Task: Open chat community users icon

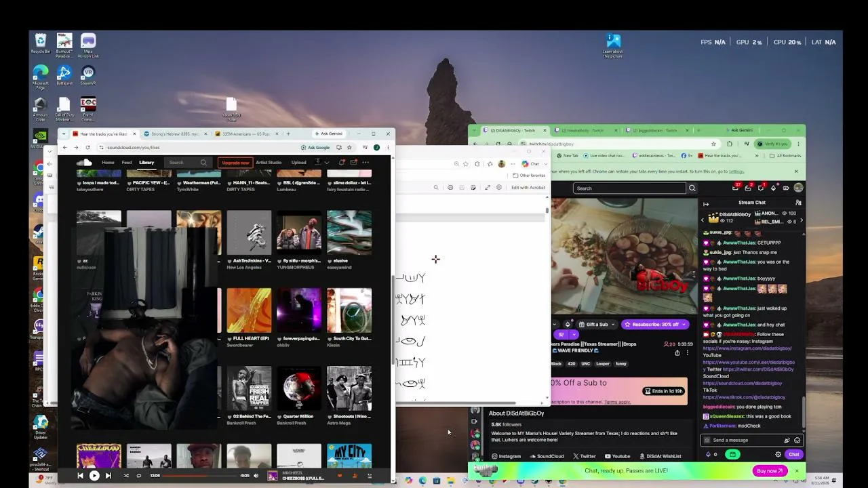Action: pos(798,203)
